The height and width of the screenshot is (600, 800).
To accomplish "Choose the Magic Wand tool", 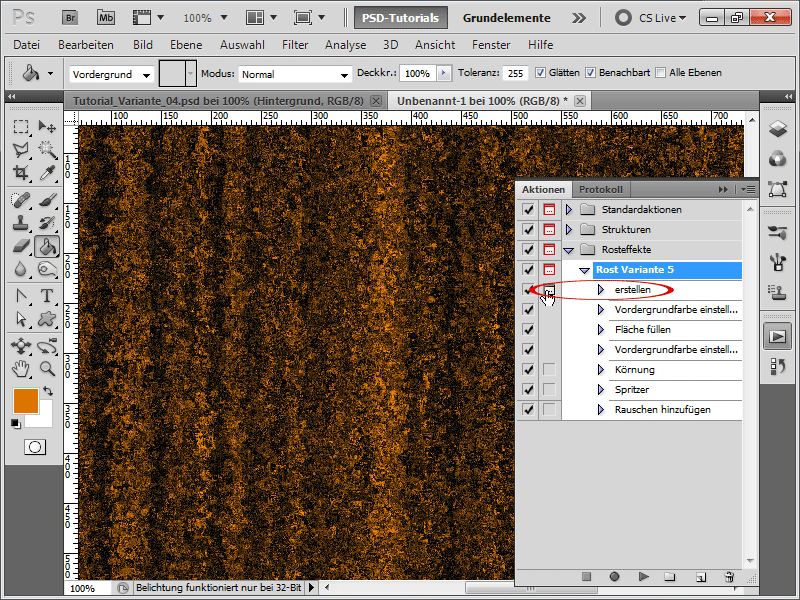I will 47,149.
